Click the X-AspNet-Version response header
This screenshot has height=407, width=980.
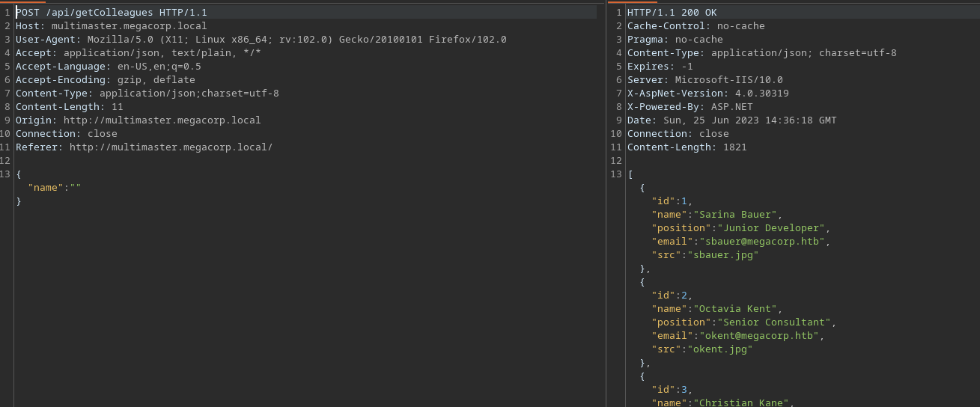point(708,94)
